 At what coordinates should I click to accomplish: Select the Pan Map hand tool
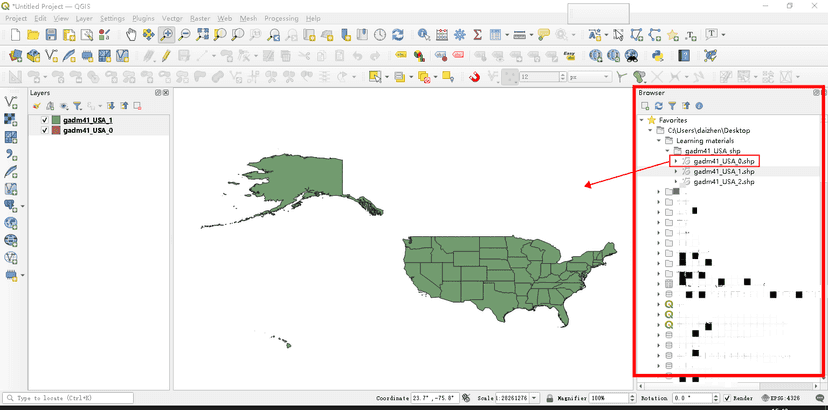click(x=131, y=35)
